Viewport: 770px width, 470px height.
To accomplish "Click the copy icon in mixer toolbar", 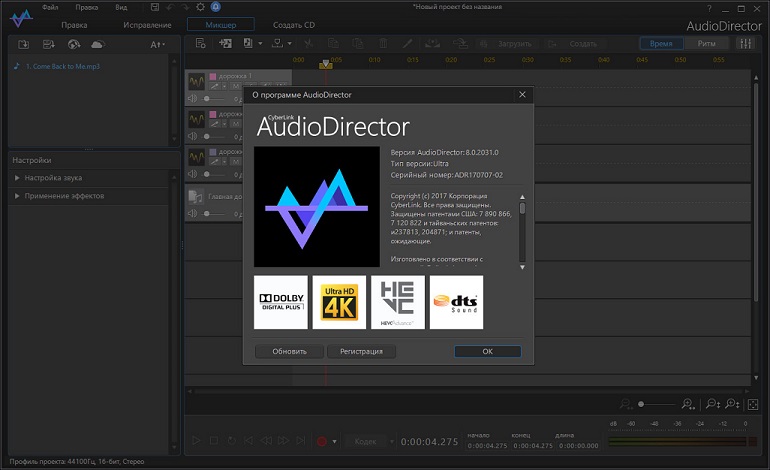I will click(x=333, y=44).
